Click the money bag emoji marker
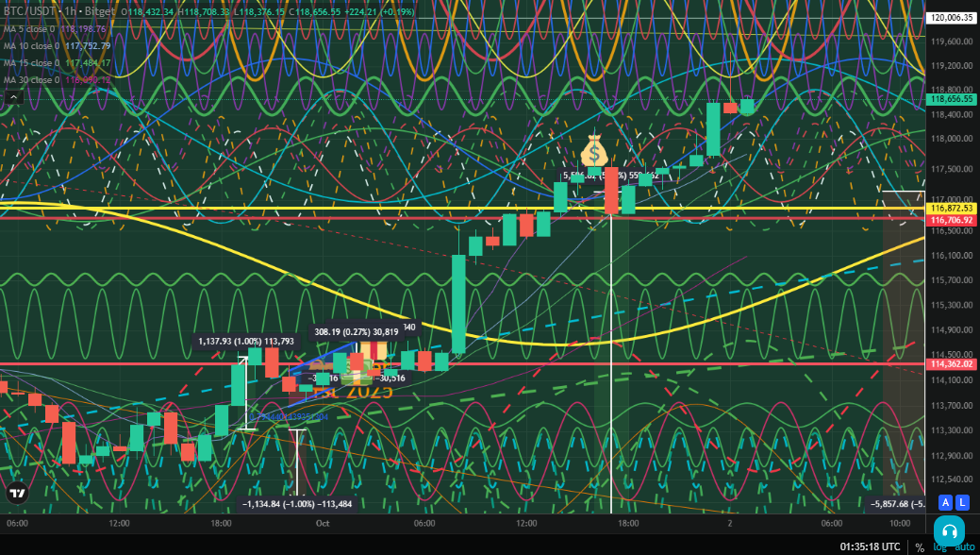The image size is (980, 555). pyautogui.click(x=593, y=150)
